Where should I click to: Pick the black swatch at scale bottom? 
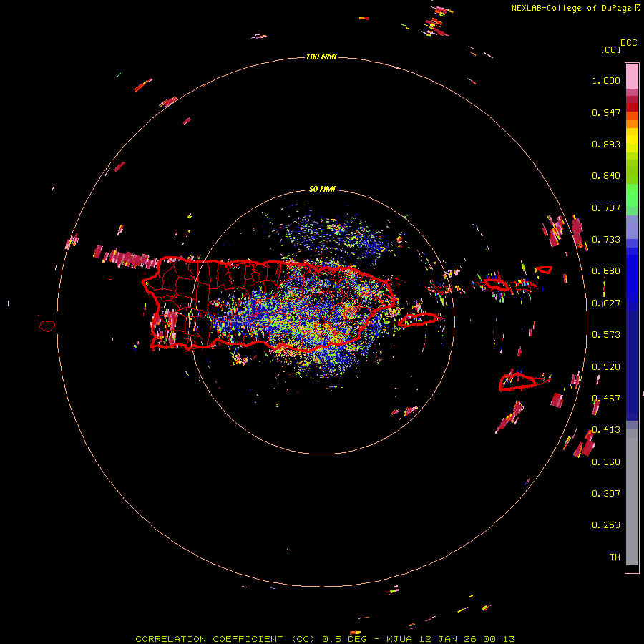(632, 568)
